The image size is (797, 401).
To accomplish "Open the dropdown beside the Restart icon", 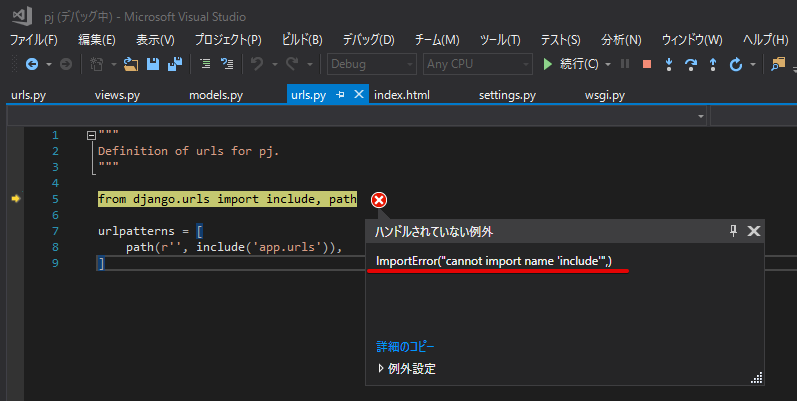I will coord(753,65).
